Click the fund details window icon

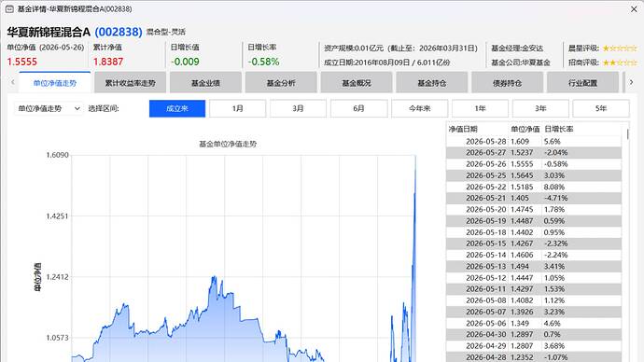(9, 8)
